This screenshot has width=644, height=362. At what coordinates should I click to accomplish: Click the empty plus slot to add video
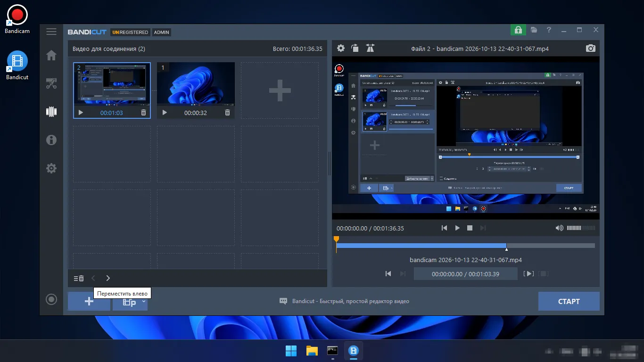[x=280, y=90]
